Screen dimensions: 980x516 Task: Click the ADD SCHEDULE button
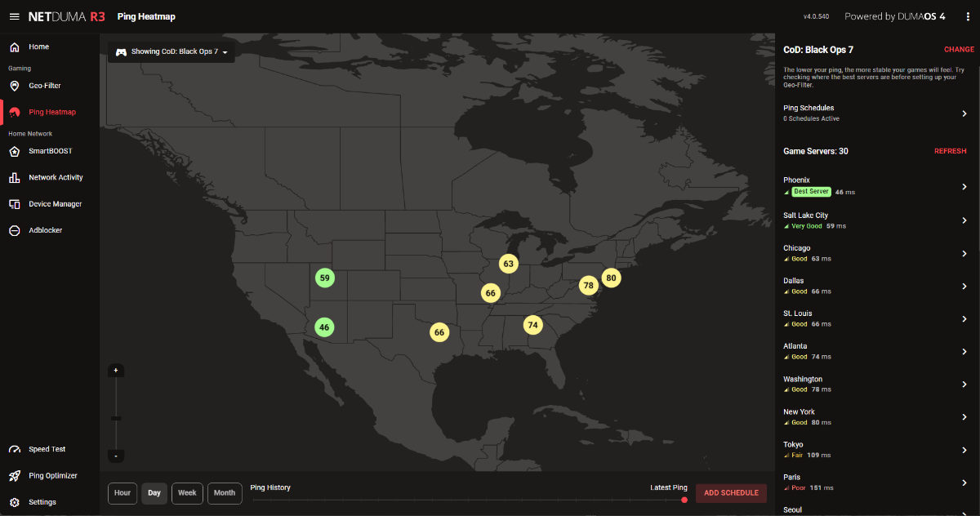731,493
